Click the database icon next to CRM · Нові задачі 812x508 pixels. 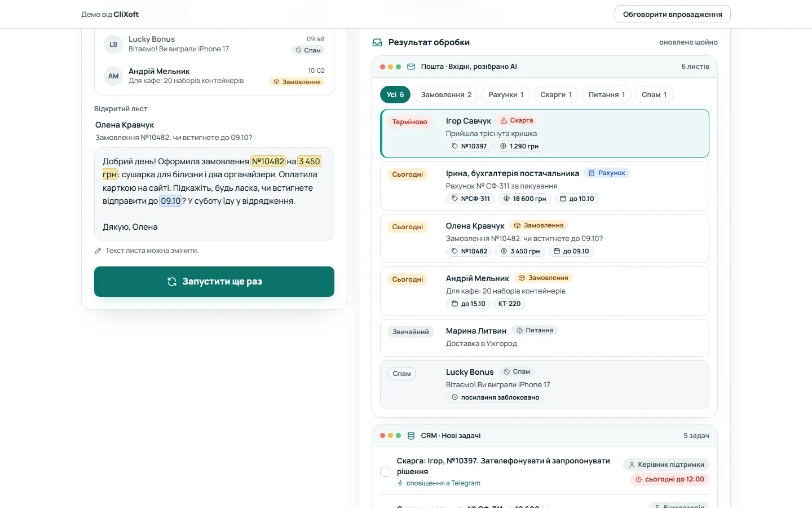tap(411, 436)
